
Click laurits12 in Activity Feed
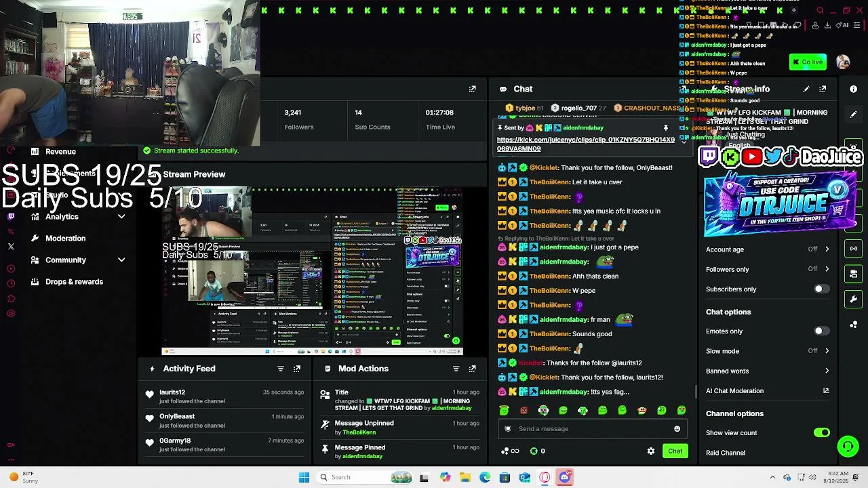pyautogui.click(x=172, y=392)
